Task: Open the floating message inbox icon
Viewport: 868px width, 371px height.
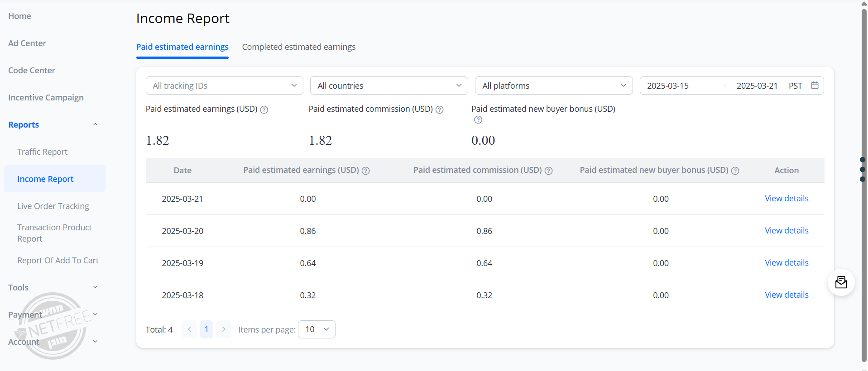Action: pos(841,282)
